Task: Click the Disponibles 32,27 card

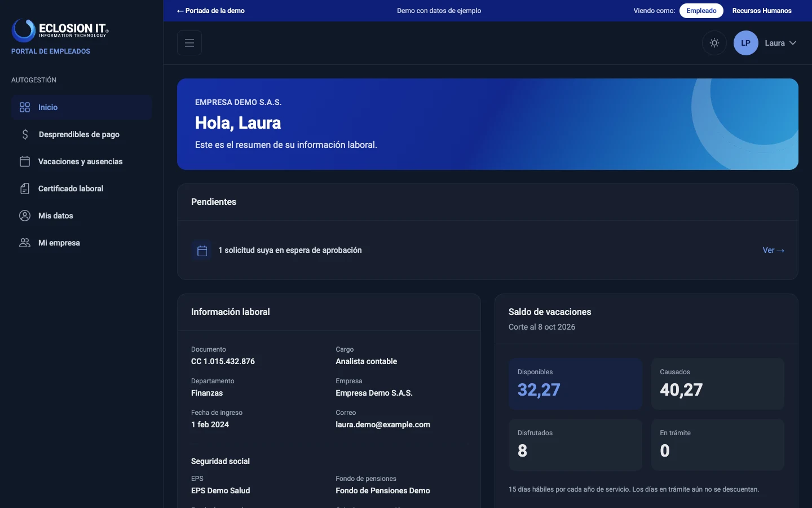Action: click(575, 384)
